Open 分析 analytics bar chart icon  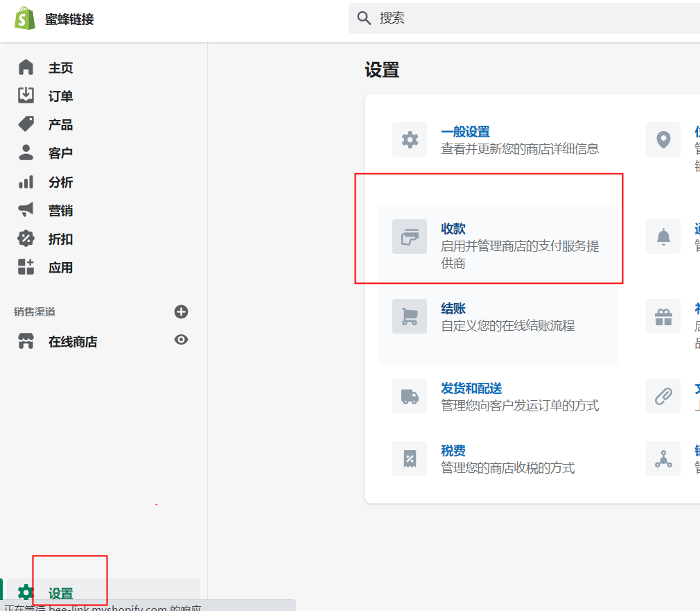click(26, 182)
